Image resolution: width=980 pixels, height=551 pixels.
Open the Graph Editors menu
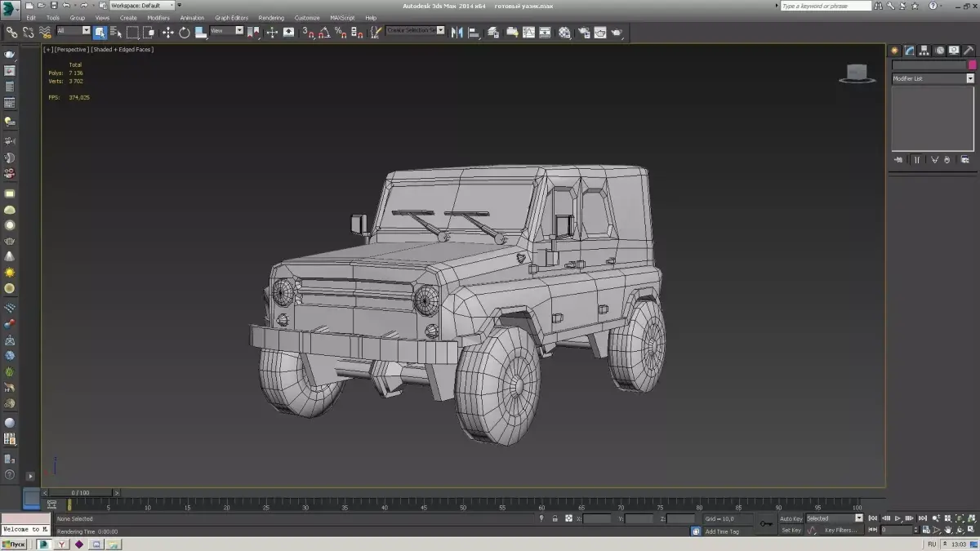pyautogui.click(x=232, y=17)
